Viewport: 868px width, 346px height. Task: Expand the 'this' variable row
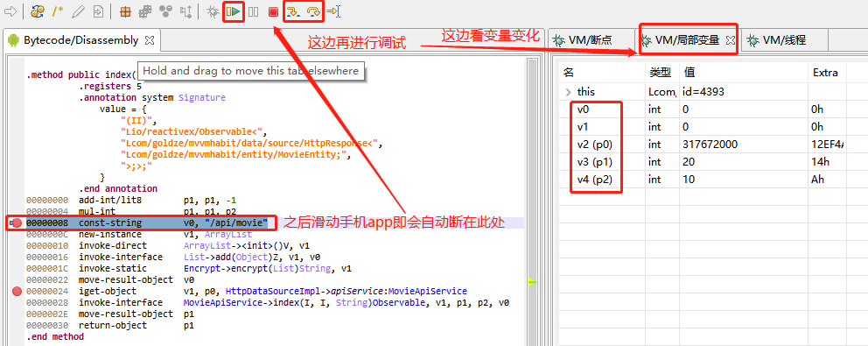click(567, 91)
